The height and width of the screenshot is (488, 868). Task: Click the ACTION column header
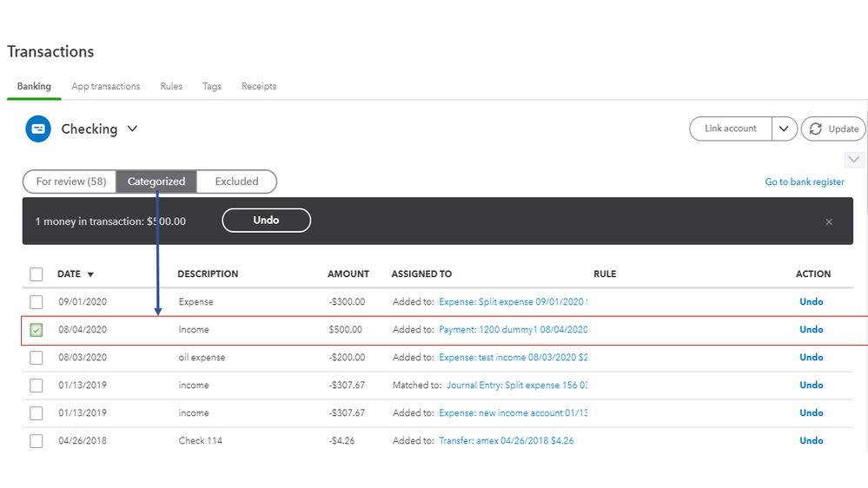tap(813, 274)
